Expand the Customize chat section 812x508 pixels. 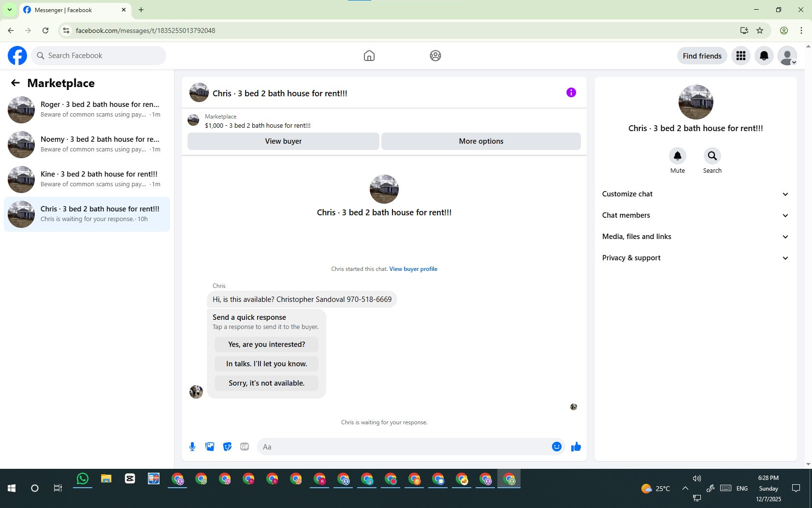pos(696,194)
